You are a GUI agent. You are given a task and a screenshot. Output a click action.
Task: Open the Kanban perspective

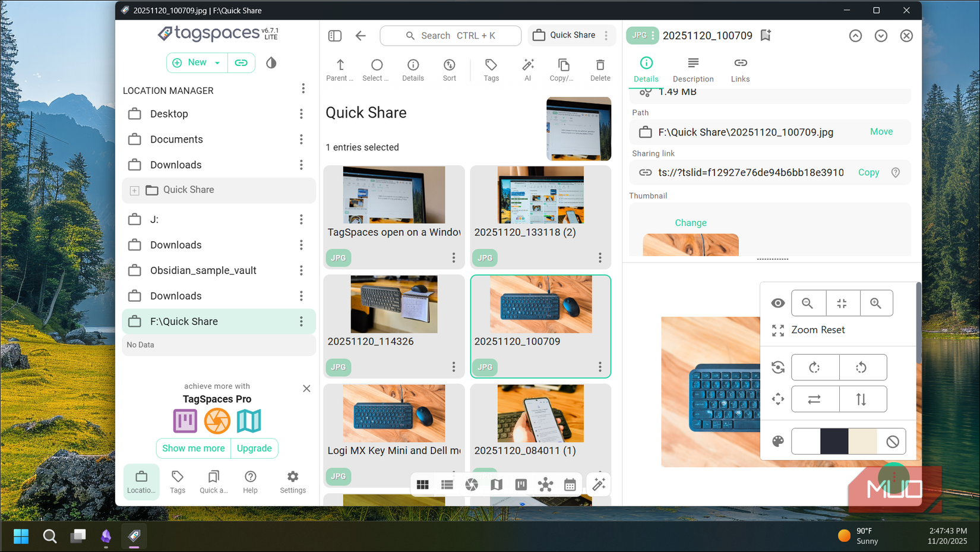point(521,484)
